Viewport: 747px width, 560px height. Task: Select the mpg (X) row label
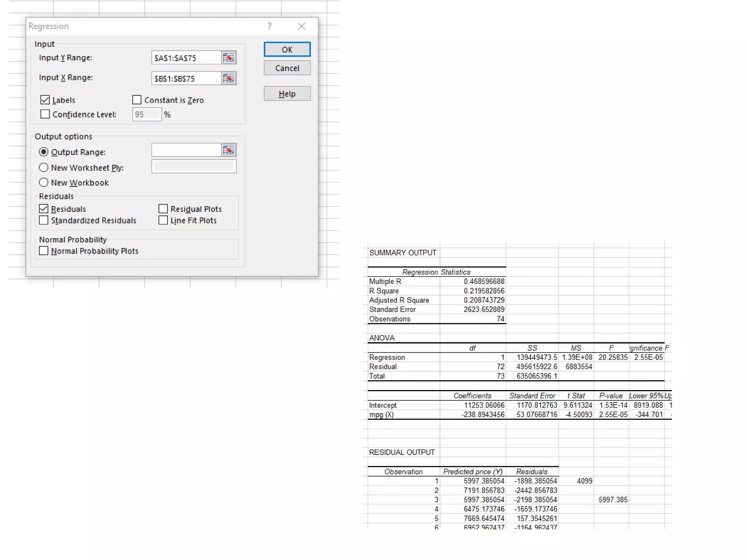(x=404, y=415)
